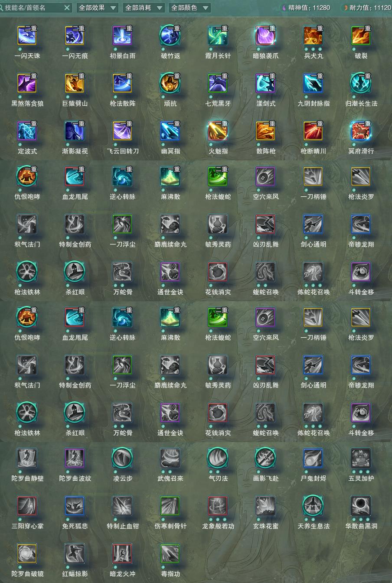Screen dimensions: 392x583
Task: Clear the skill search box with X
Action: click(67, 7)
